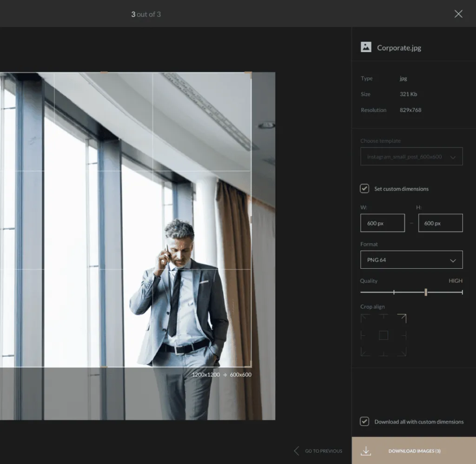The image size is (476, 464).
Task: Select center crop align square
Action: tap(383, 335)
